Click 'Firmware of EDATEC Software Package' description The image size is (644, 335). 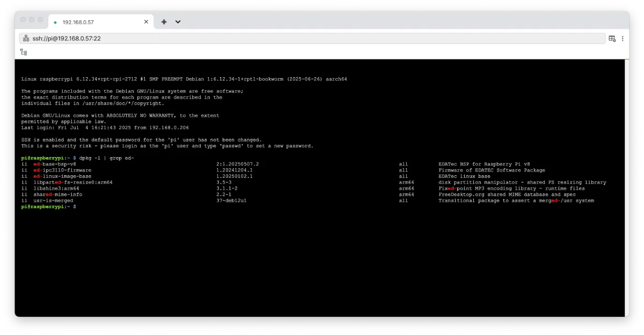492,170
